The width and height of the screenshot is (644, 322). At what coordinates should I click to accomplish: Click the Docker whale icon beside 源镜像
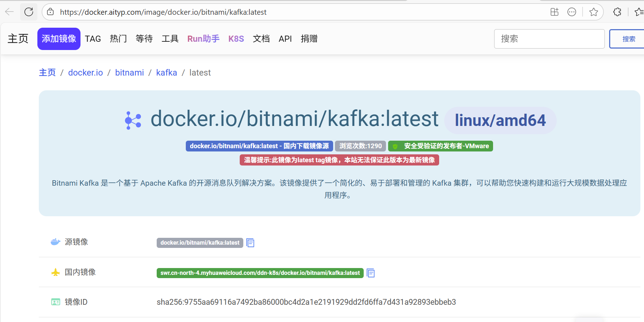[55, 242]
